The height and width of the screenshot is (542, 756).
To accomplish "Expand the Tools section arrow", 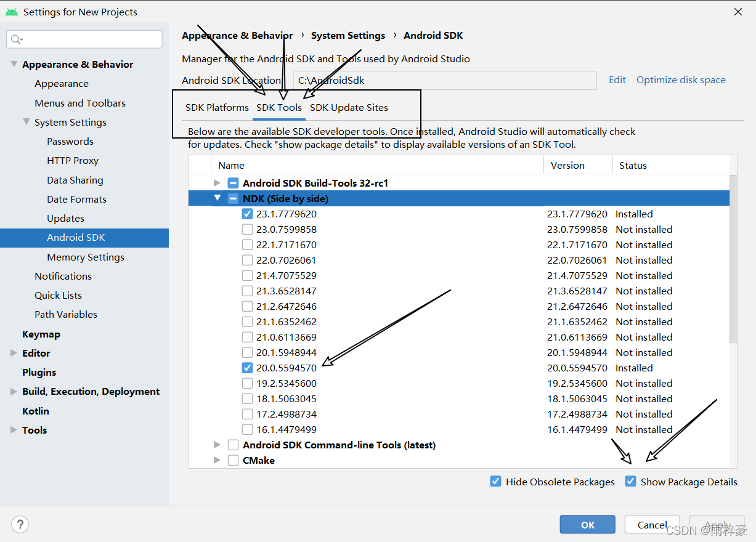I will coord(14,430).
